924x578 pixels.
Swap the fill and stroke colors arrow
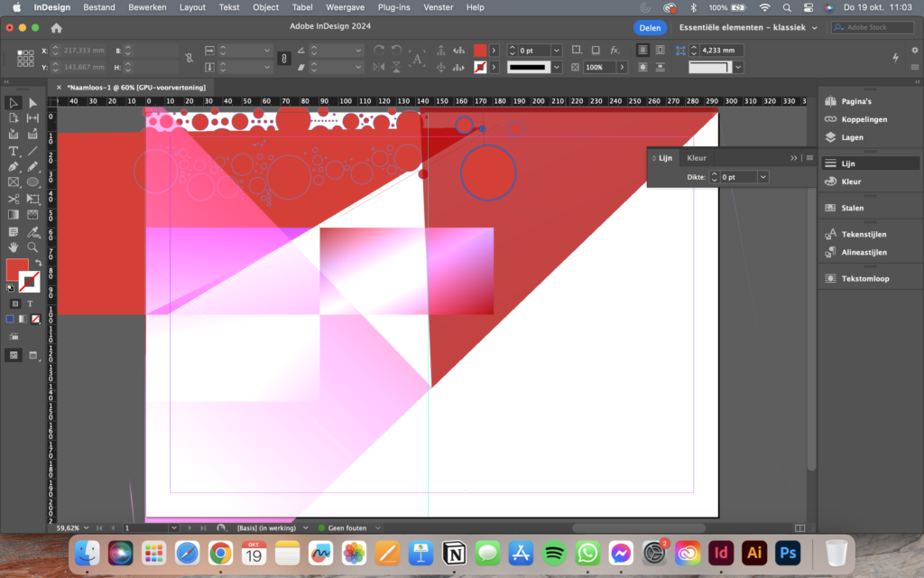[x=38, y=263]
